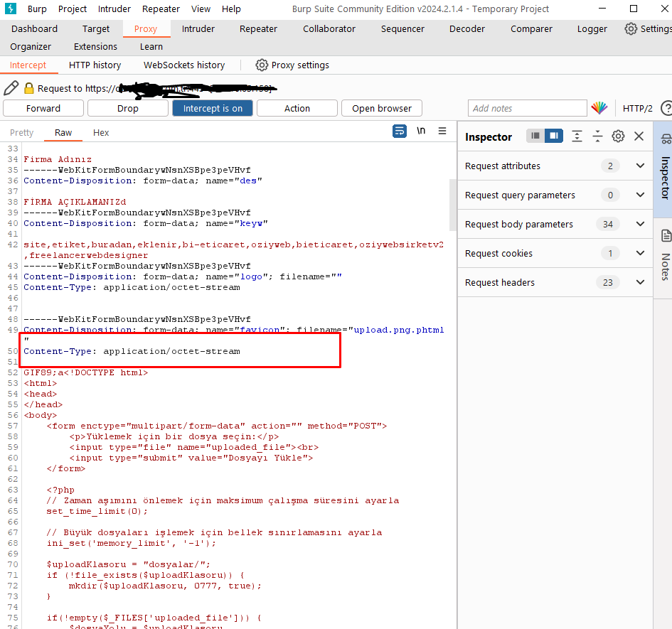Viewport: 672px width, 629px height.
Task: Toggle non-printable characters display (\n)
Action: click(x=421, y=131)
